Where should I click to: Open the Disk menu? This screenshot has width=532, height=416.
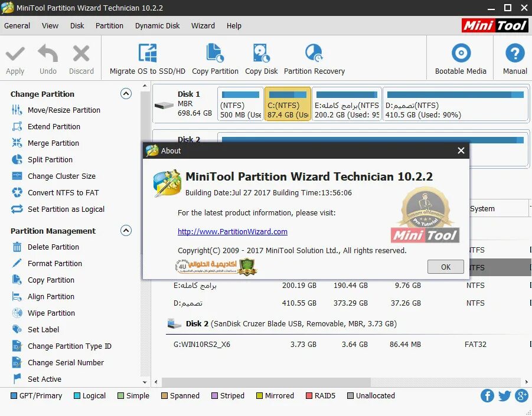coord(77,26)
